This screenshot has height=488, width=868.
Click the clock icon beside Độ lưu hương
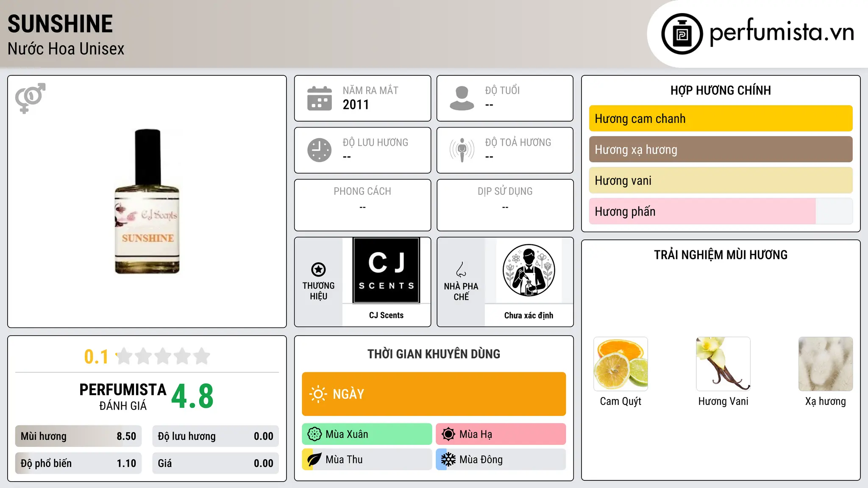(320, 150)
